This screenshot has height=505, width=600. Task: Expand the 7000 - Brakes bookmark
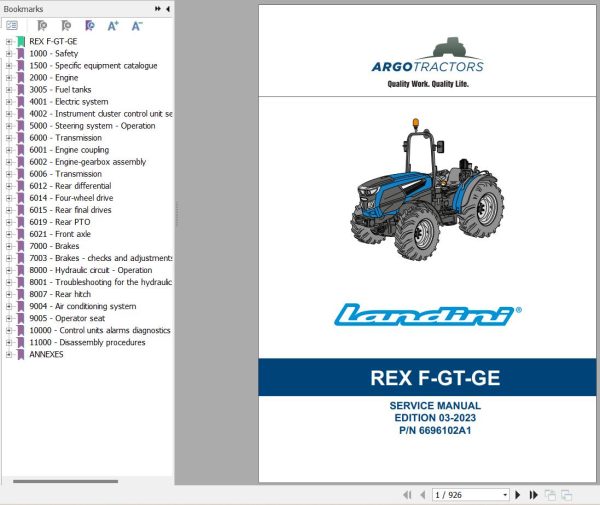tap(8, 246)
